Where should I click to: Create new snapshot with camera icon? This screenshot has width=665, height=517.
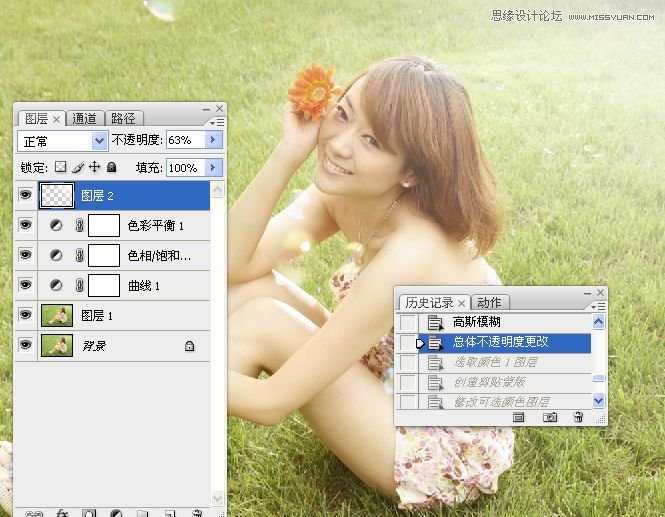click(x=549, y=417)
